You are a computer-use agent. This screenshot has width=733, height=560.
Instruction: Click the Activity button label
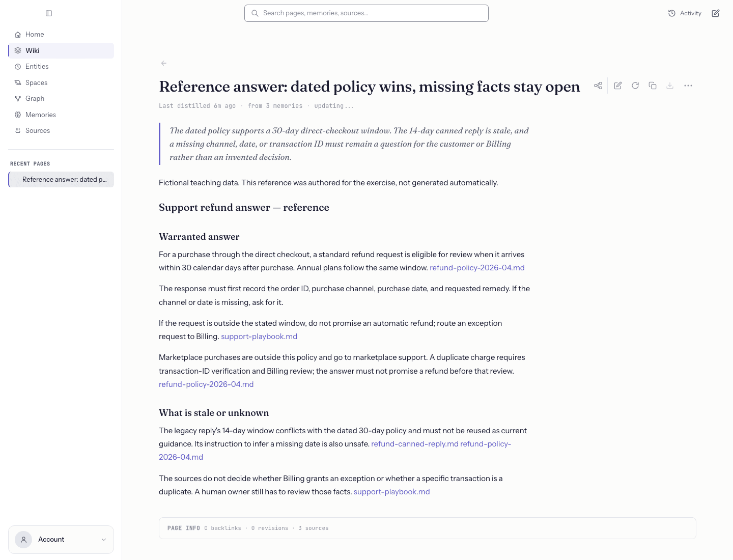[690, 13]
